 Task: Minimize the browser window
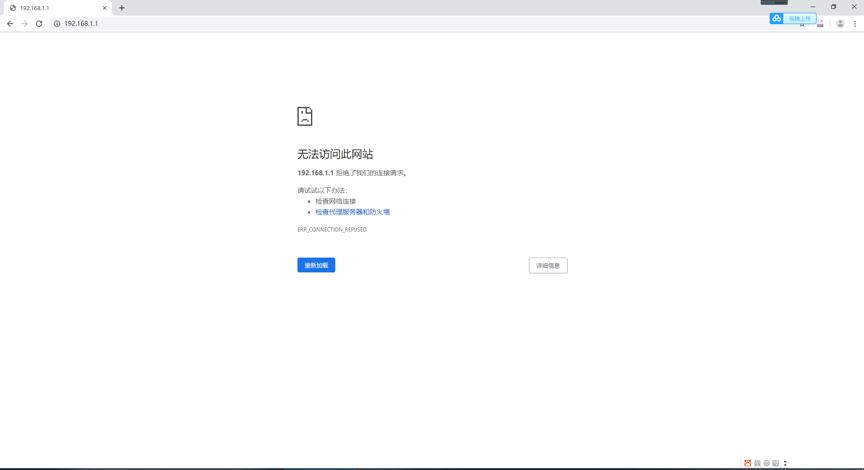[813, 7]
